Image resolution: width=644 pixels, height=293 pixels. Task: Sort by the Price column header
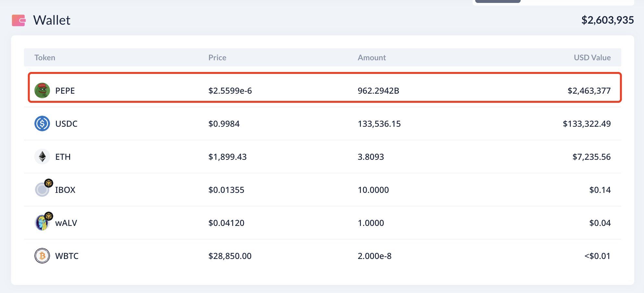tap(217, 58)
